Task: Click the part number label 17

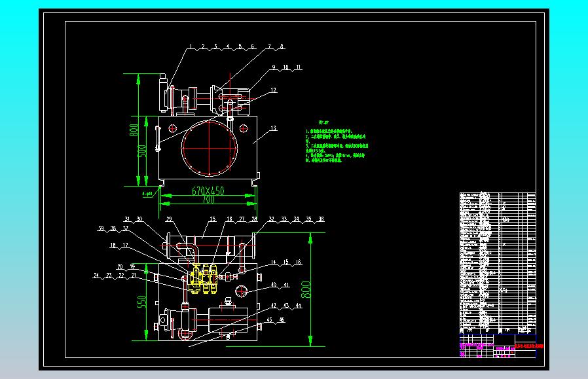Action: pyautogui.click(x=125, y=245)
